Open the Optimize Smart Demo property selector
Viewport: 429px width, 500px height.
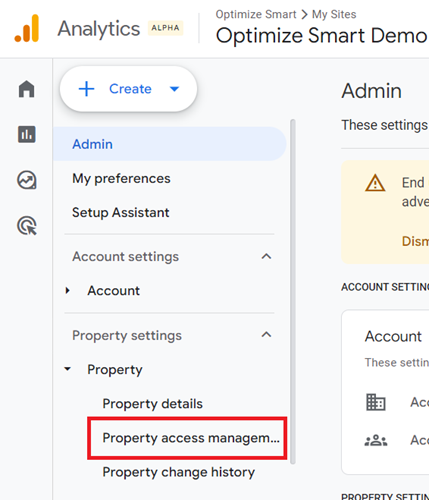(x=322, y=35)
